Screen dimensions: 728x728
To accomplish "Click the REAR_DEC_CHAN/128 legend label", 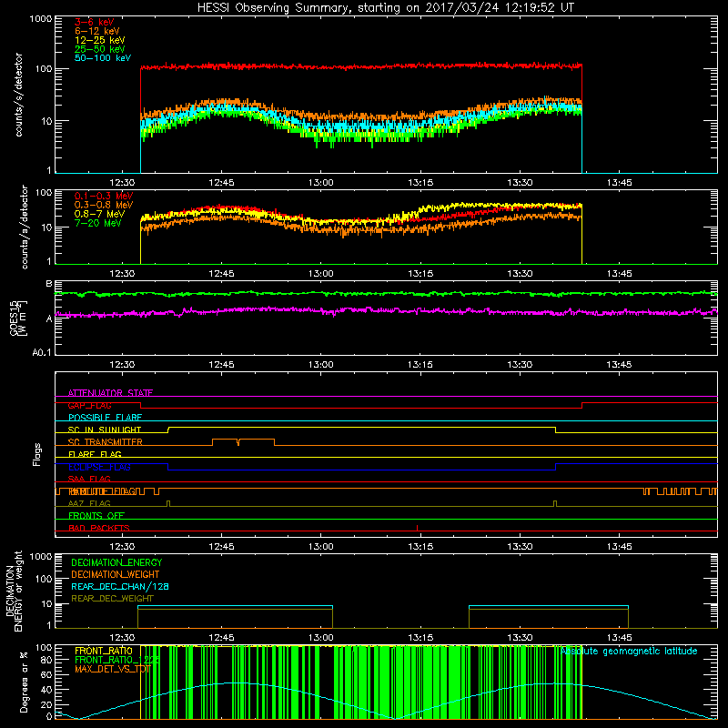I will [x=120, y=586].
